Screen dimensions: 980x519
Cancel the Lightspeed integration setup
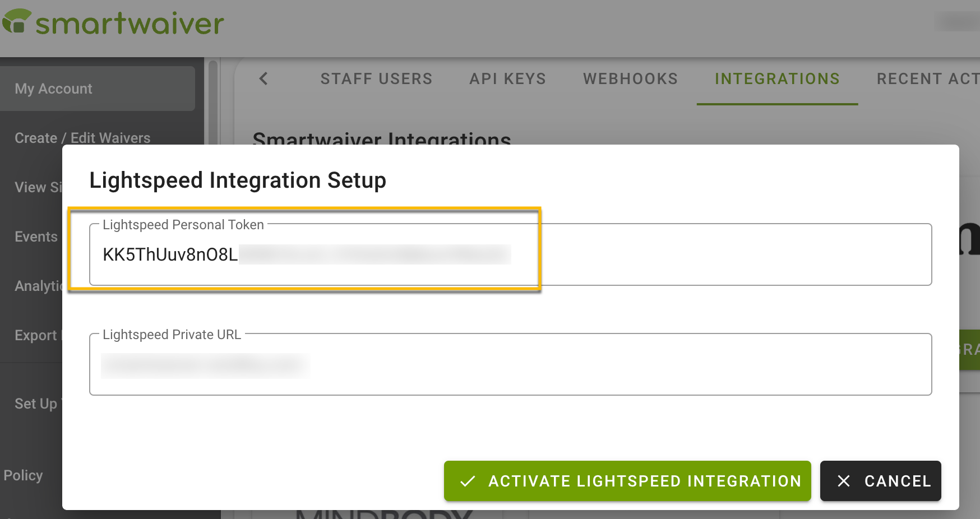[880, 481]
